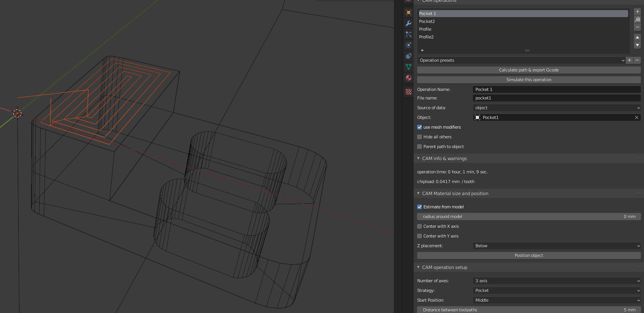Collapse the CAM Material size and position panel

(x=418, y=193)
